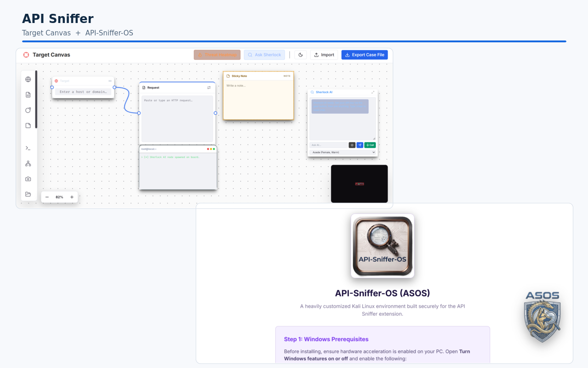Open Sherlock AI settings gear

352,145
